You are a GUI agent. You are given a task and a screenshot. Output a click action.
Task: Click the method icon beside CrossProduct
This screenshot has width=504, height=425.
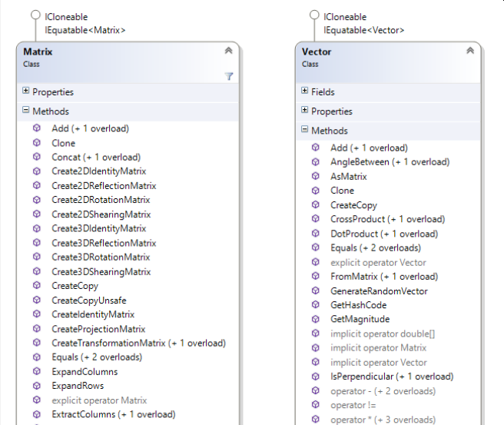316,219
